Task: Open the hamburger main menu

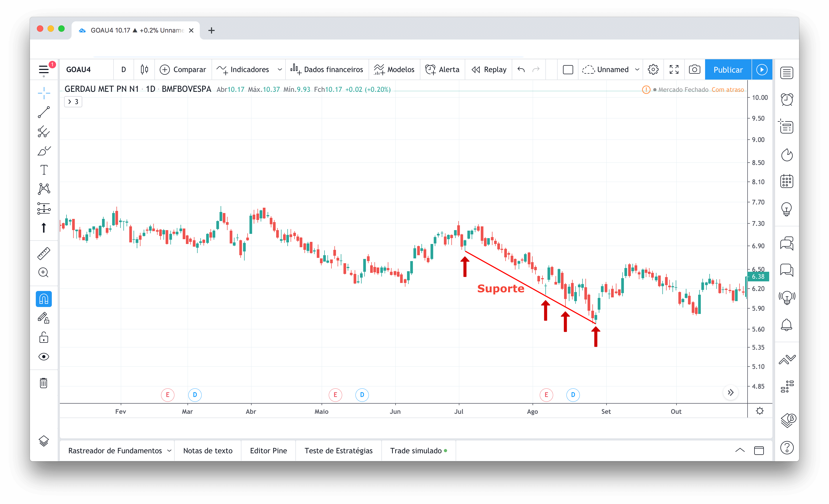Action: [44, 70]
